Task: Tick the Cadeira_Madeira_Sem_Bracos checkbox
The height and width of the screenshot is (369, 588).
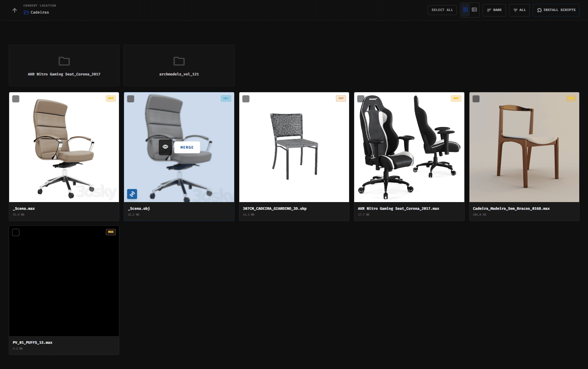Action: point(476,99)
